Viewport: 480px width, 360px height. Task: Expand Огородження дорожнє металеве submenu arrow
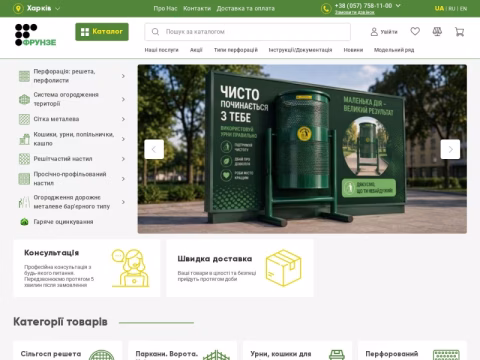pyautogui.click(x=123, y=202)
